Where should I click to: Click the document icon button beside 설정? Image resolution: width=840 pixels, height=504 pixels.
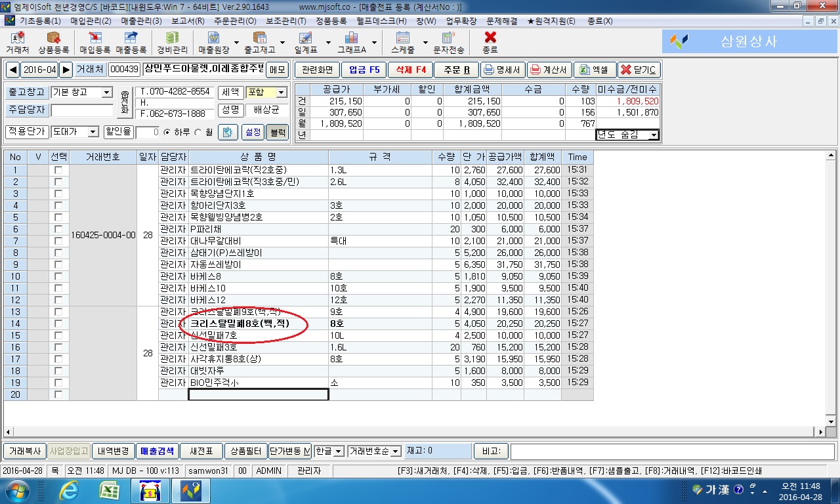(228, 132)
